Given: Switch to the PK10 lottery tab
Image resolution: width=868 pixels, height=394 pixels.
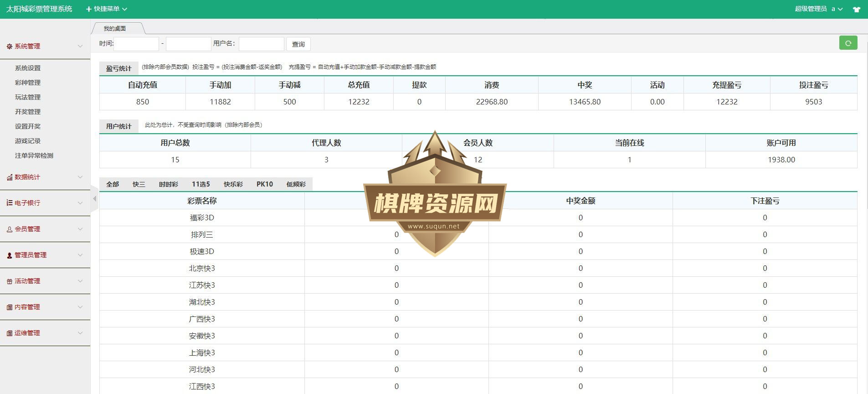Looking at the screenshot, I should click(265, 184).
